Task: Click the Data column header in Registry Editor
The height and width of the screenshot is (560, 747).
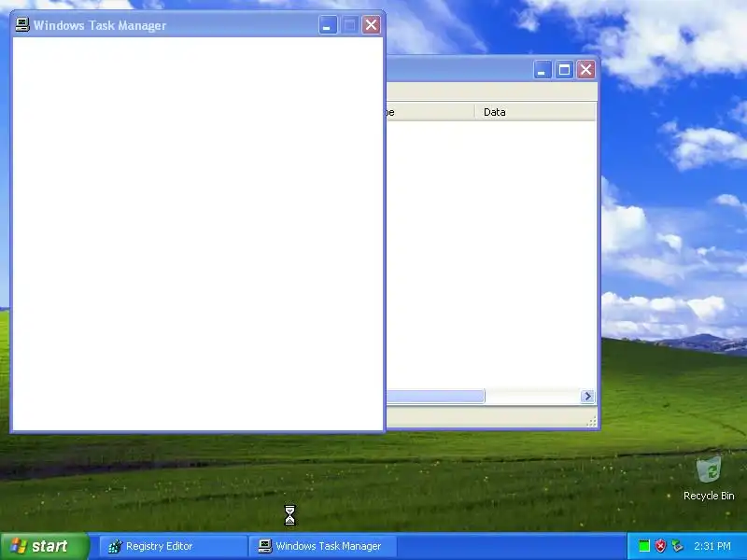Action: point(535,112)
